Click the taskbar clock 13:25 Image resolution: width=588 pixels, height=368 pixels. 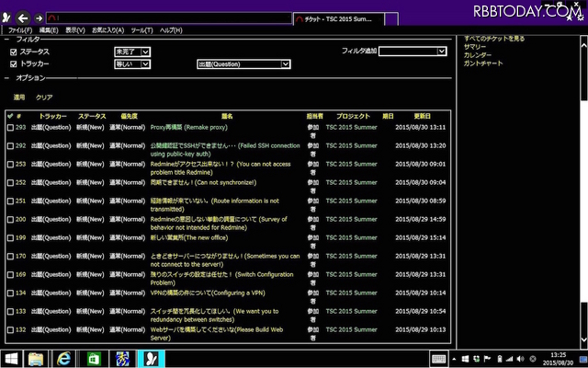coord(559,359)
